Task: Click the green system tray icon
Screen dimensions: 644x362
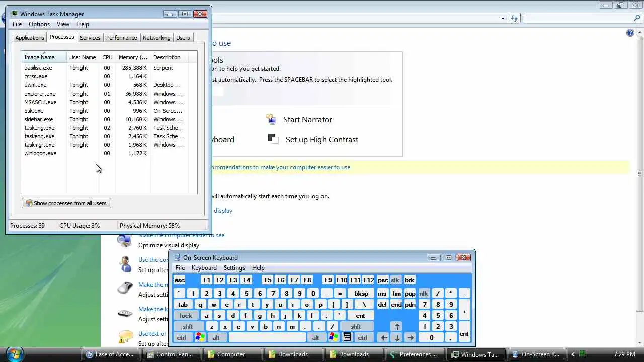Action: [582, 354]
